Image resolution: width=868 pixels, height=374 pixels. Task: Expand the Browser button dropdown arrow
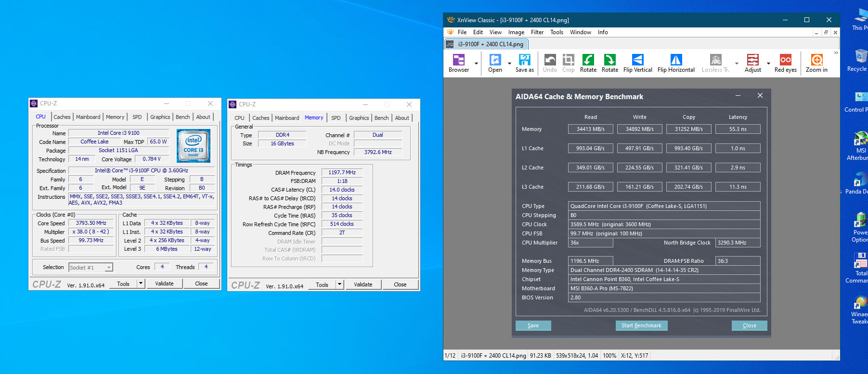coord(476,63)
